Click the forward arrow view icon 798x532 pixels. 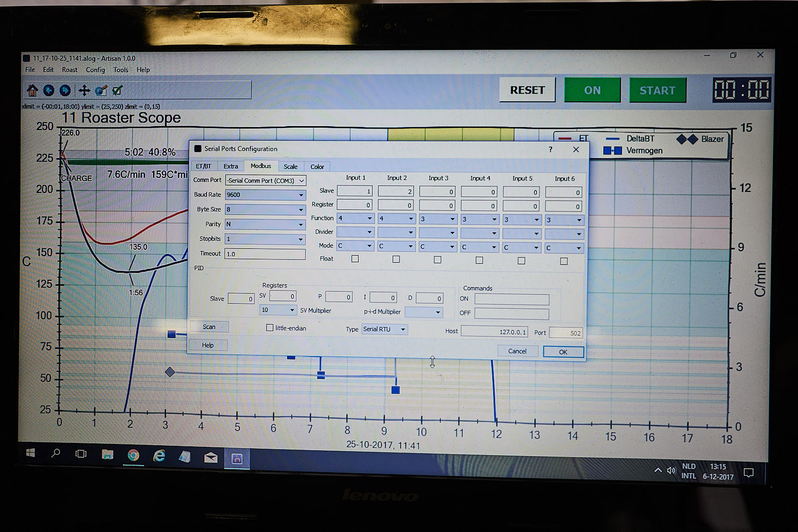pos(65,90)
